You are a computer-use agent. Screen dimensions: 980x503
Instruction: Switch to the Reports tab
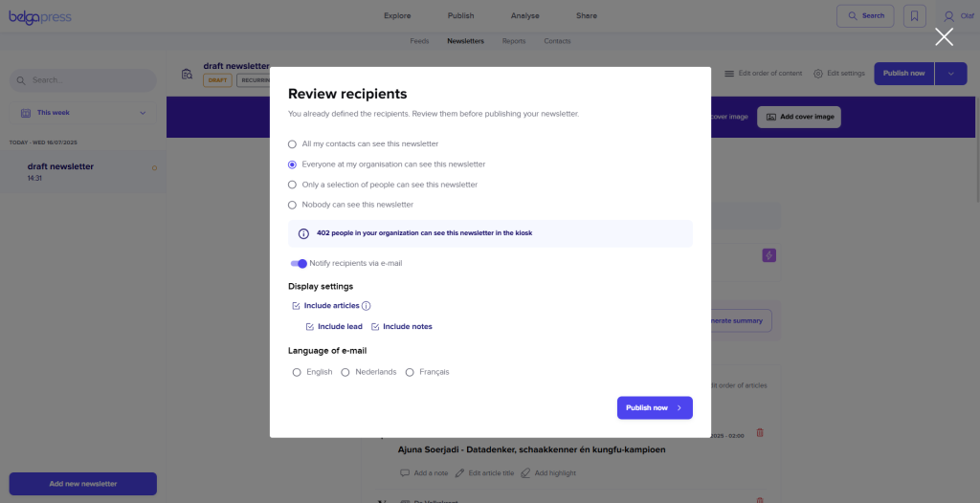click(x=514, y=41)
